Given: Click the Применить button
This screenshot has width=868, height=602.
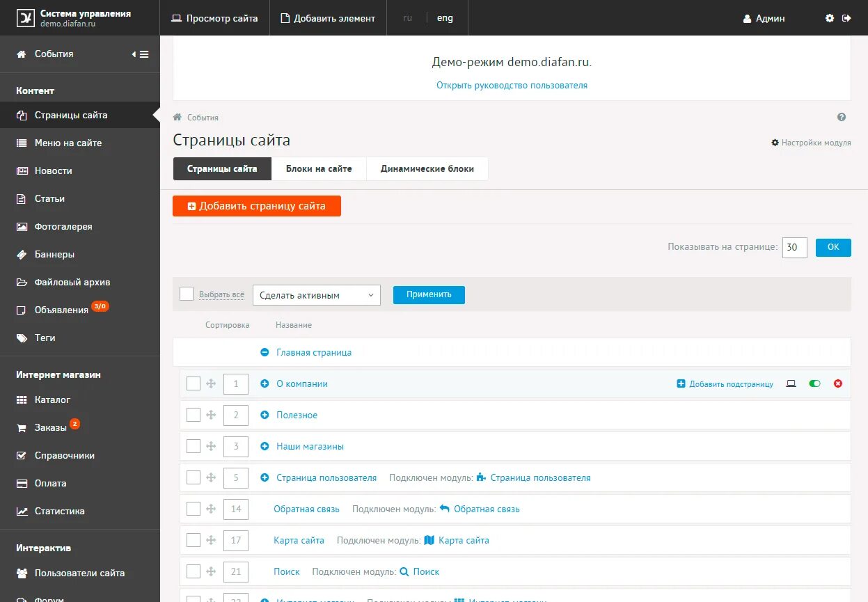Looking at the screenshot, I should click(429, 294).
